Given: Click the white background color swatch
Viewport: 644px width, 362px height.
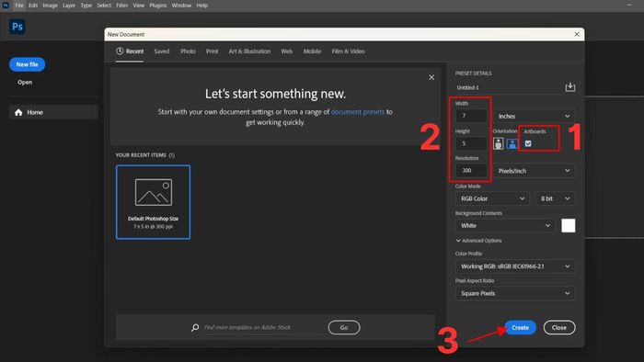Looking at the screenshot, I should [568, 225].
